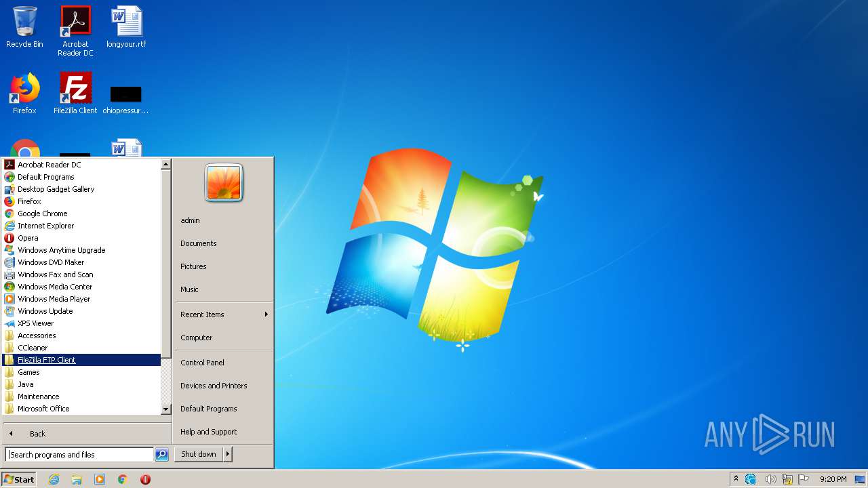Click the search magnifier button
The width and height of the screenshot is (868, 488).
[x=161, y=455]
